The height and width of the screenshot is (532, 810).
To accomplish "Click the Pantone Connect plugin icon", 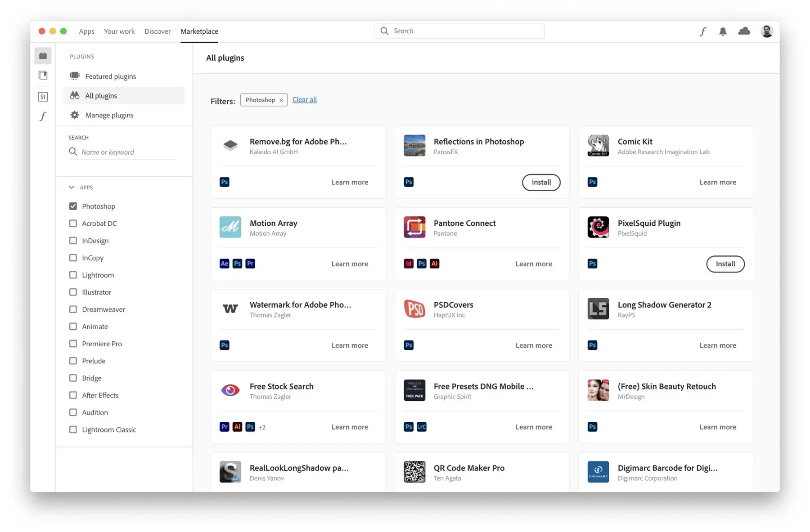I will (414, 227).
